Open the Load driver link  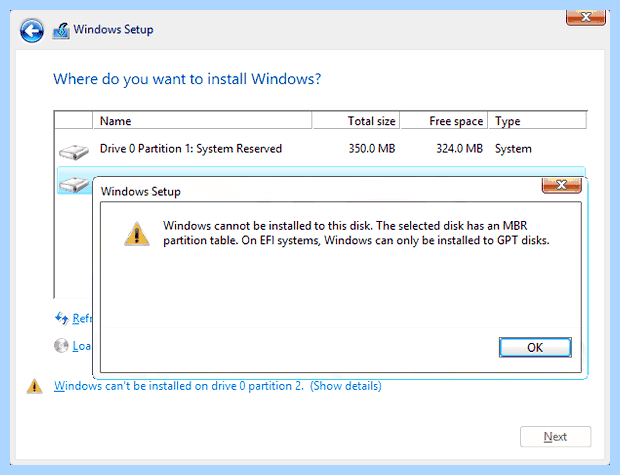coord(82,346)
